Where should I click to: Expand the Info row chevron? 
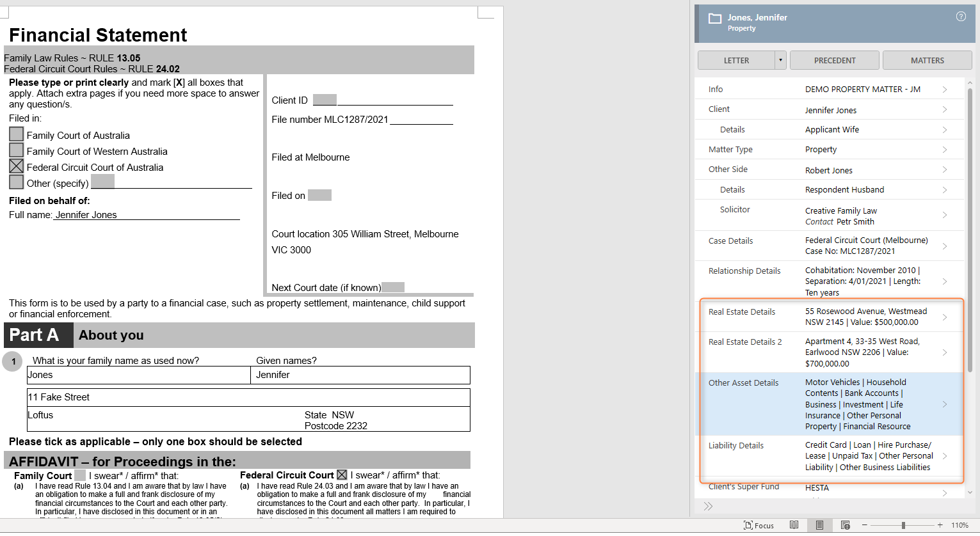(945, 89)
